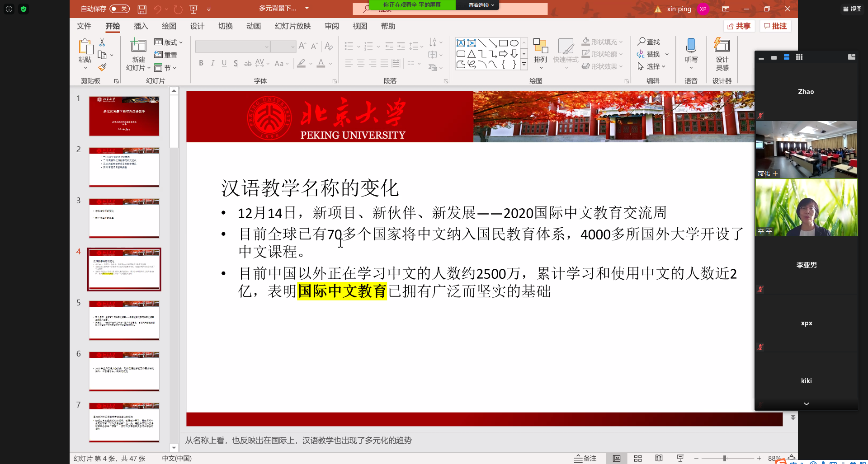The width and height of the screenshot is (868, 464).
Task: Toggle the Notes (备注) pane button
Action: point(585,458)
